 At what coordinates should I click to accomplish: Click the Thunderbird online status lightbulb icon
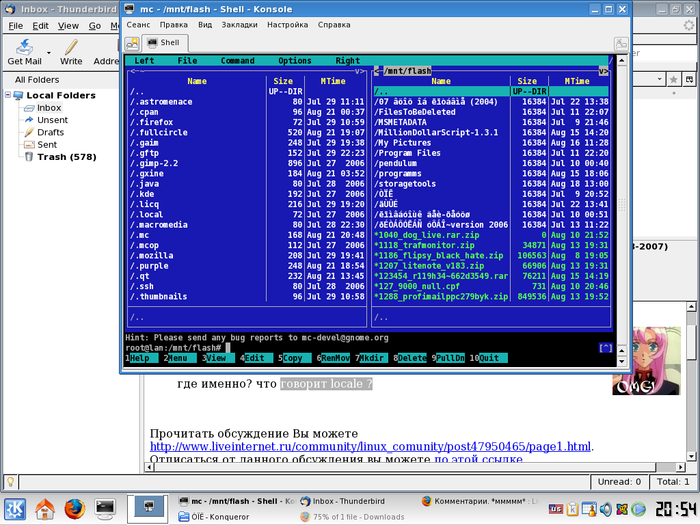click(x=10, y=482)
